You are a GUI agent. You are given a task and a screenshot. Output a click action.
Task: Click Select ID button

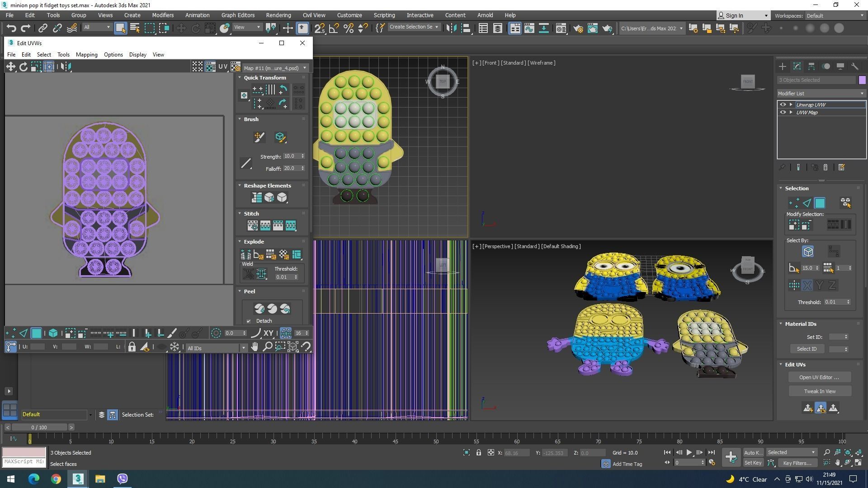[807, 349]
